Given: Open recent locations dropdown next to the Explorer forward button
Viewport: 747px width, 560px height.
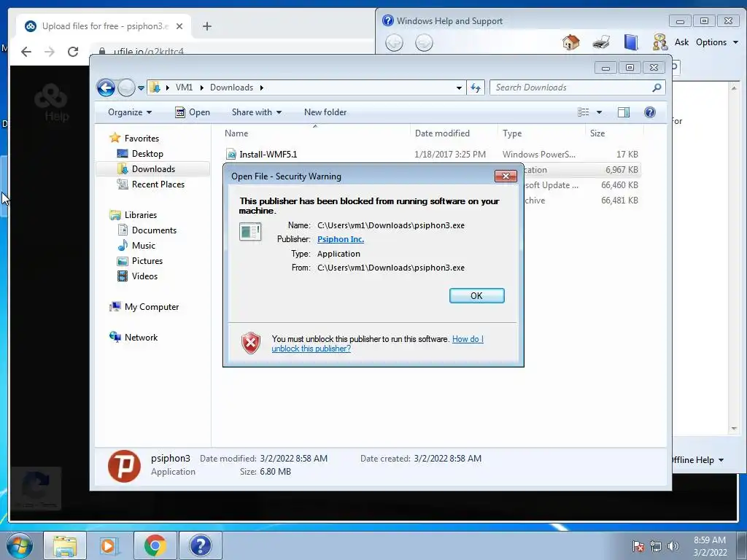Looking at the screenshot, I should (141, 88).
